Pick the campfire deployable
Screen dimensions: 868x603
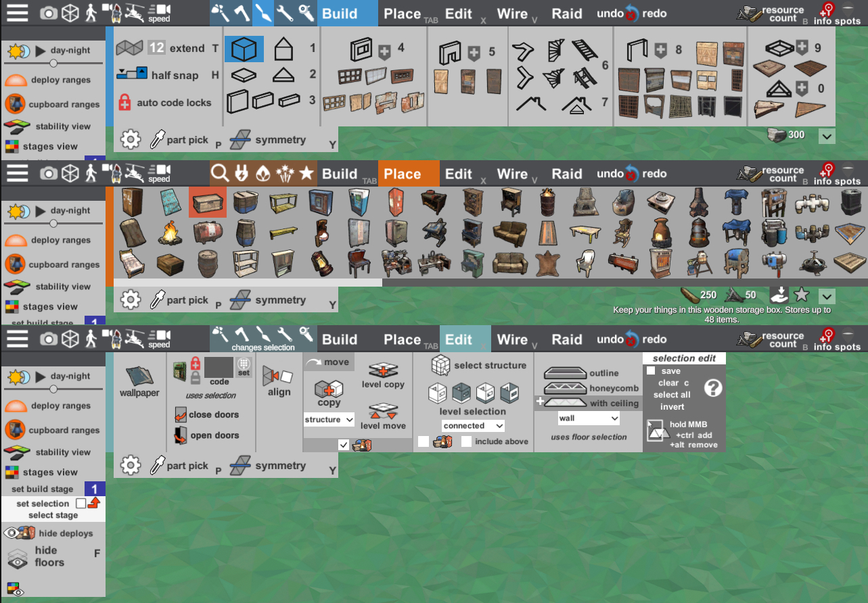click(x=170, y=233)
